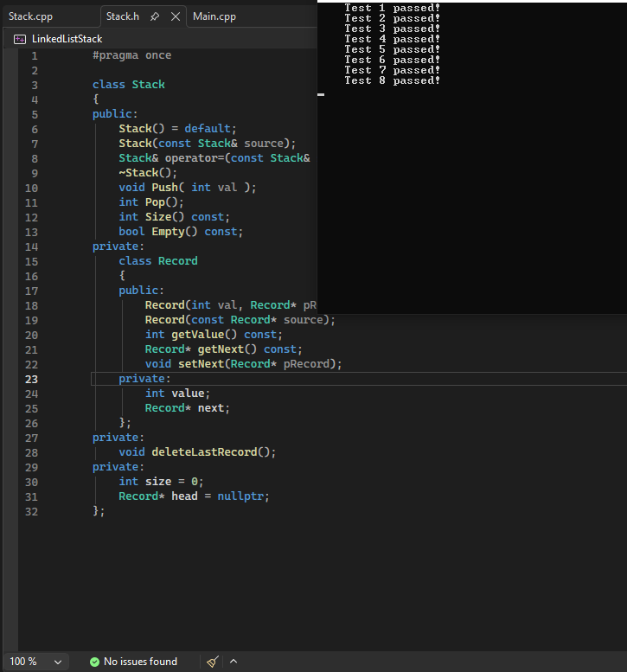Click 'bool Empty() const;' line
This screenshot has height=672, width=627.
pos(181,232)
